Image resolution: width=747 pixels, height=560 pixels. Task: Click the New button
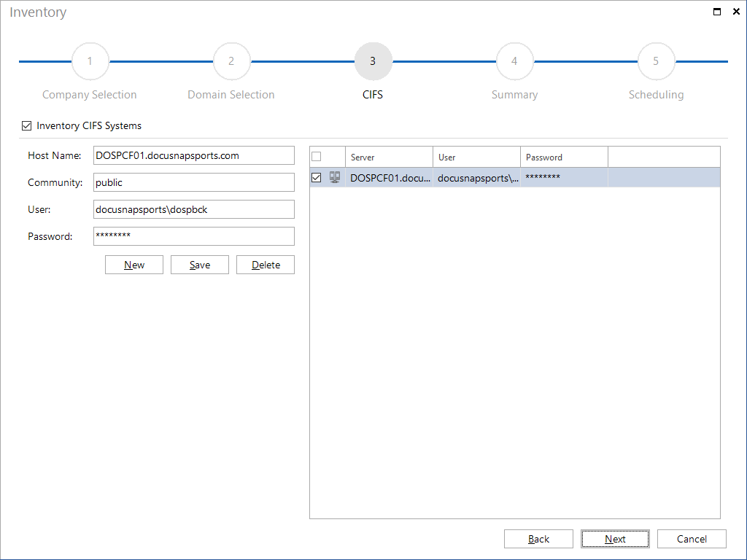coord(134,265)
